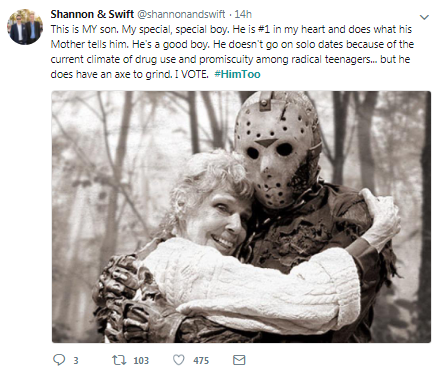The height and width of the screenshot is (371, 438).
Task: Open the attached hug photo
Action: tap(241, 217)
